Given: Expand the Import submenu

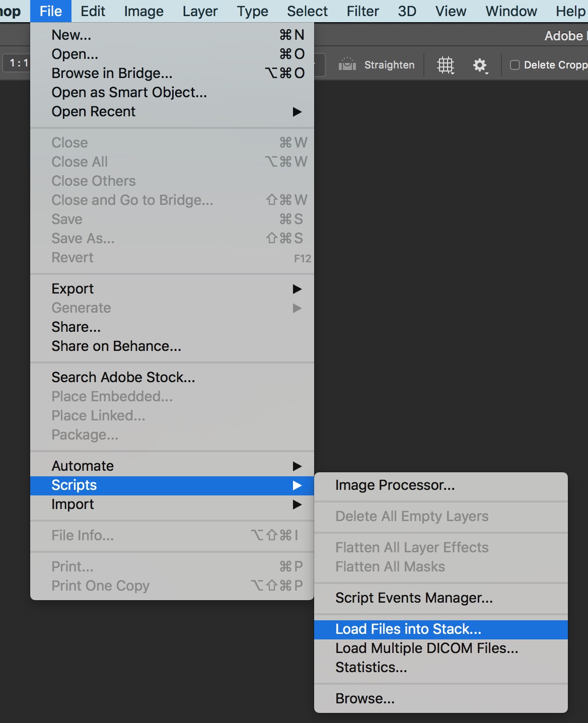Looking at the screenshot, I should tap(73, 504).
